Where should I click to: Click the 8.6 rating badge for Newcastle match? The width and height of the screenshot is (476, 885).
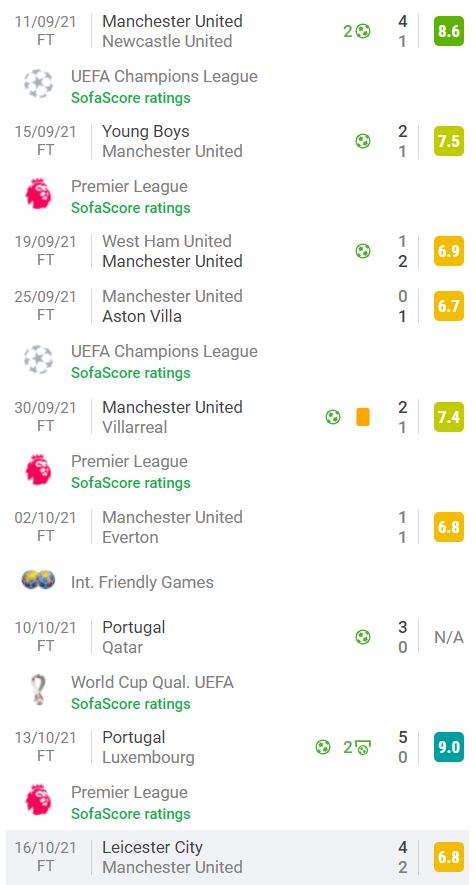click(x=448, y=31)
